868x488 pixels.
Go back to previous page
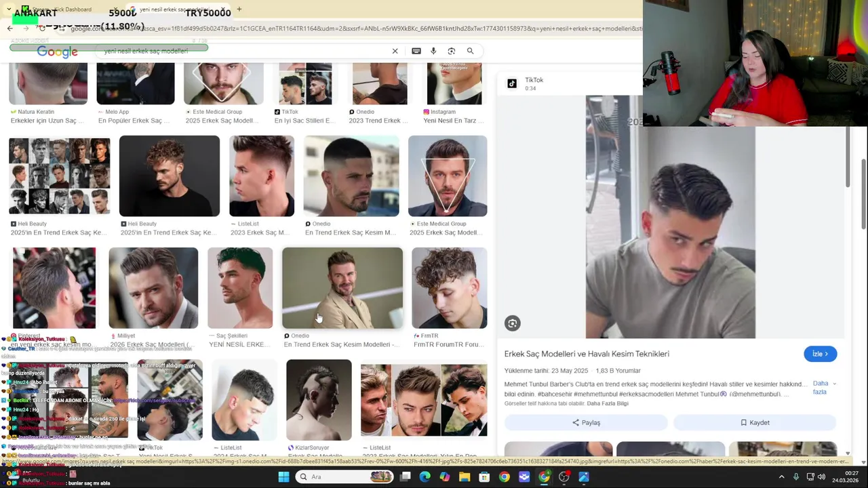click(x=9, y=28)
